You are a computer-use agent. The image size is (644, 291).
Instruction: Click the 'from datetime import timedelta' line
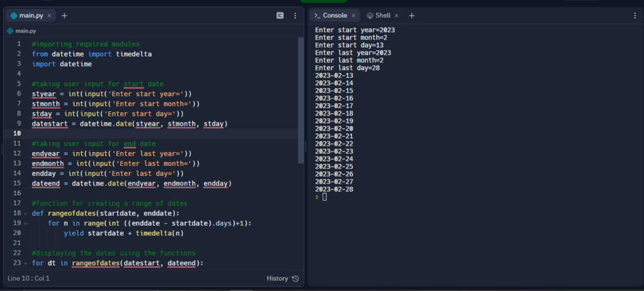(x=92, y=54)
